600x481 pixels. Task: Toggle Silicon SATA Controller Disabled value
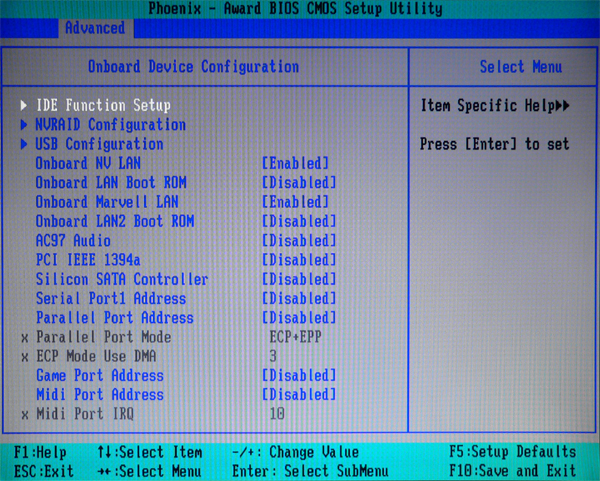pyautogui.click(x=299, y=279)
